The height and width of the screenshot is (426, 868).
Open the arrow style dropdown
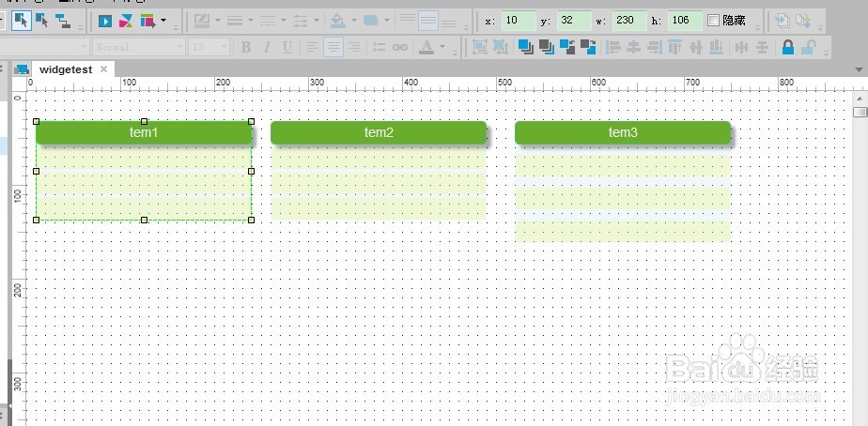tap(317, 21)
